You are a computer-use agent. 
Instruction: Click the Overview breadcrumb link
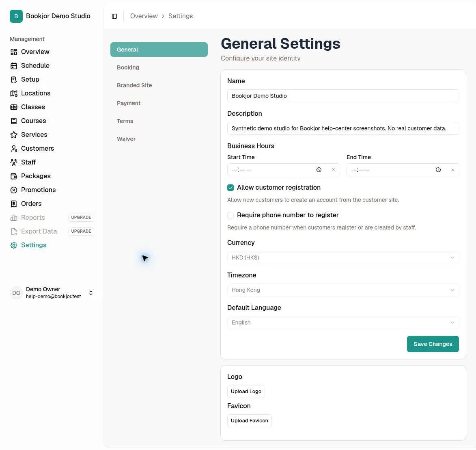click(x=144, y=16)
